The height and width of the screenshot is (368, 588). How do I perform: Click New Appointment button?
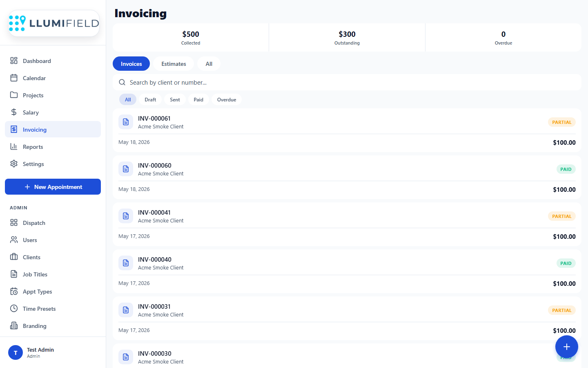point(53,186)
